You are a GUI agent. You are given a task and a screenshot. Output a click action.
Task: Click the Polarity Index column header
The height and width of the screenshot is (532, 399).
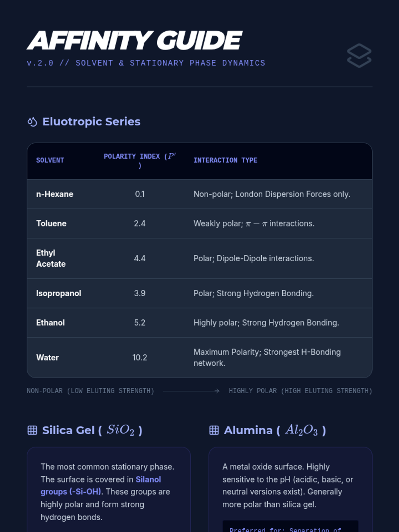pos(140,161)
